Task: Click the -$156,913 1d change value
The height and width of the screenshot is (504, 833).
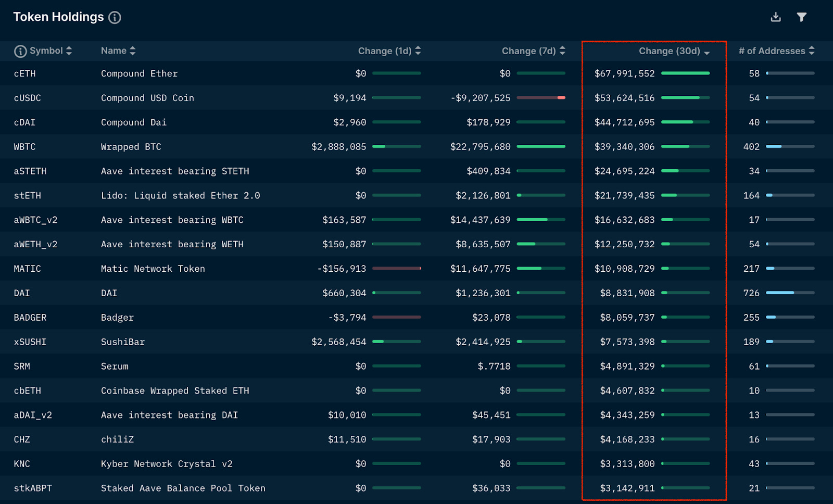Action: (x=342, y=269)
